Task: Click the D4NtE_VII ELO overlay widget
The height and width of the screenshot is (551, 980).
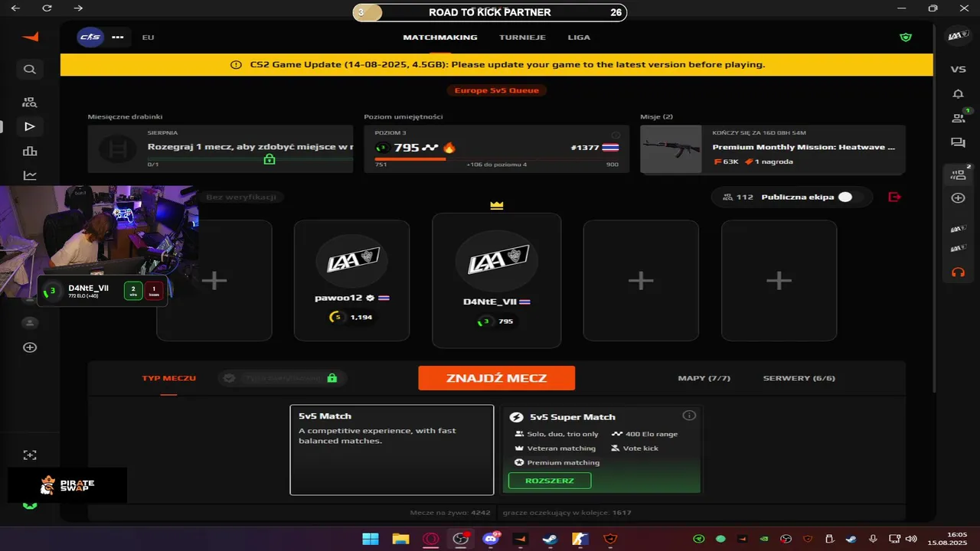Action: (103, 291)
